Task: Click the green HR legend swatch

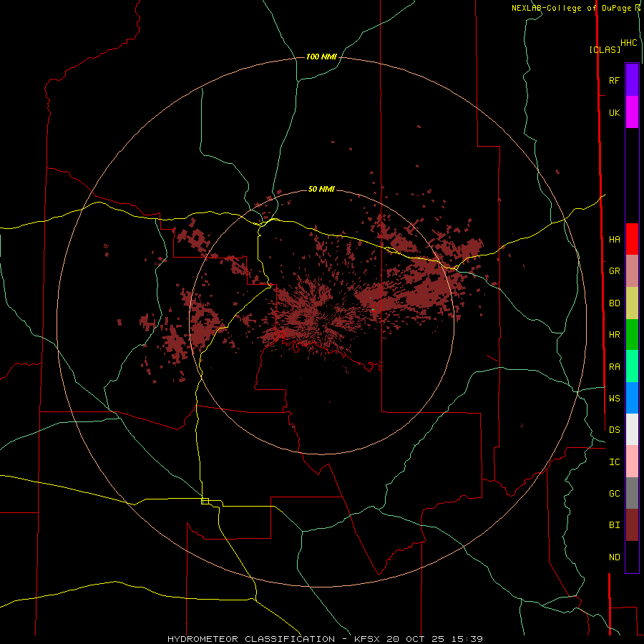Action: (632, 334)
